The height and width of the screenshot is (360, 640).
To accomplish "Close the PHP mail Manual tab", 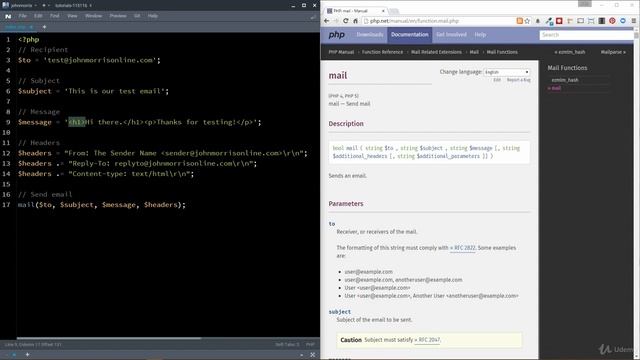I will (383, 11).
